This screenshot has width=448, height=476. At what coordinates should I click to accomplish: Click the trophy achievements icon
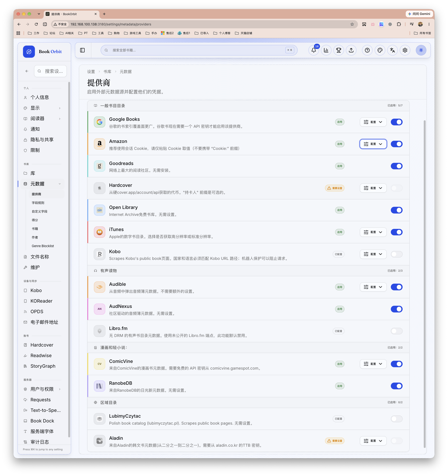[338, 50]
